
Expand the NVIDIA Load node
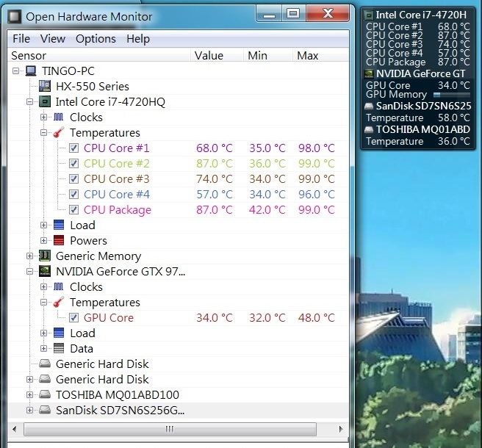(43, 333)
